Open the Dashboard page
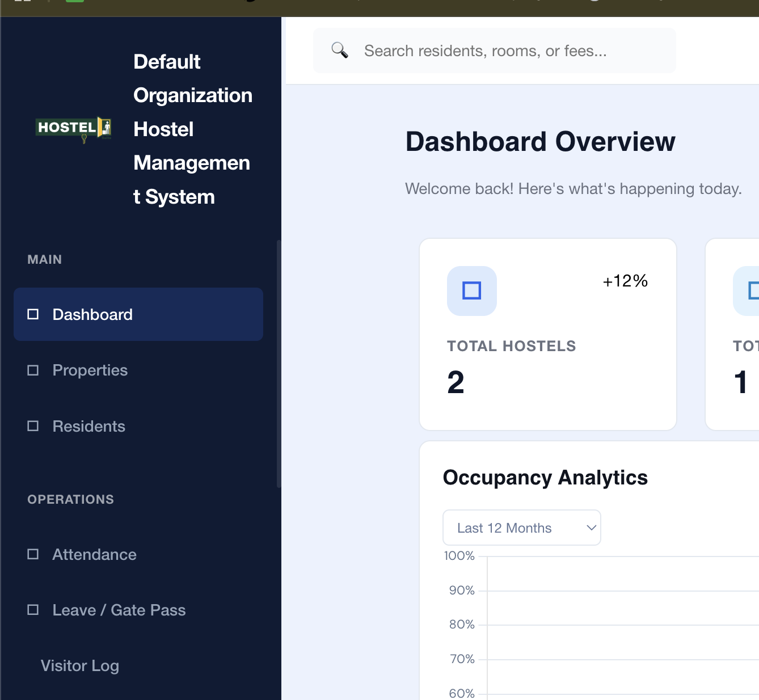Screen dimensions: 759x700 (x=138, y=314)
